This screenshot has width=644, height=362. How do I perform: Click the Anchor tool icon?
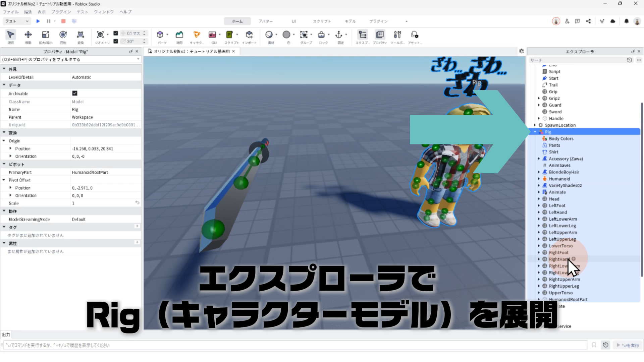339,35
